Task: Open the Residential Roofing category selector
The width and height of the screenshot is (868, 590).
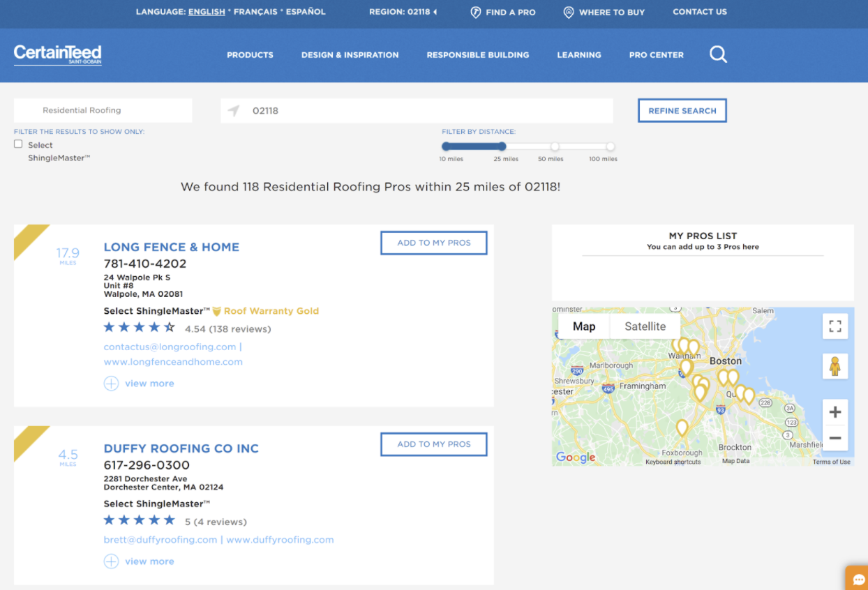Action: pos(103,110)
